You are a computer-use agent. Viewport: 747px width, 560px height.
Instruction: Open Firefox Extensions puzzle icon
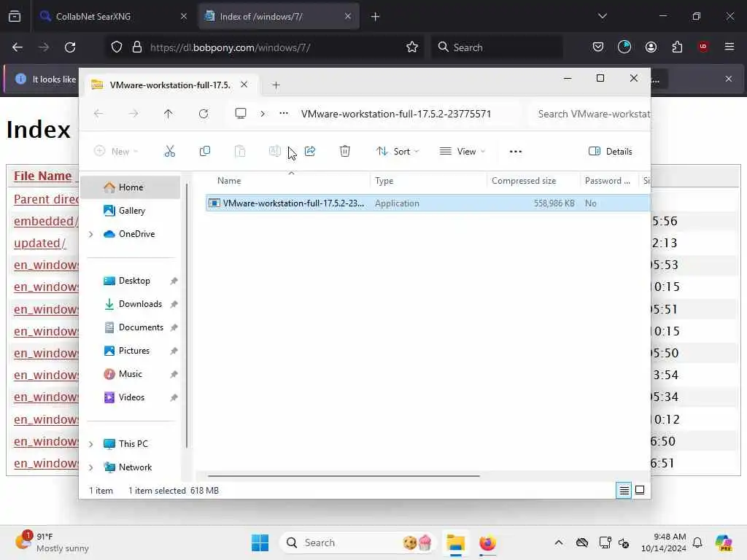677,47
